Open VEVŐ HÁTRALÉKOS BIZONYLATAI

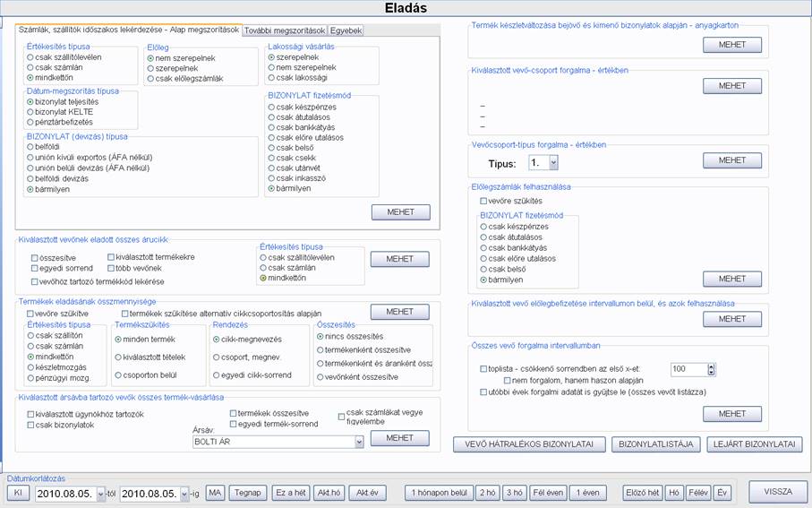529,444
